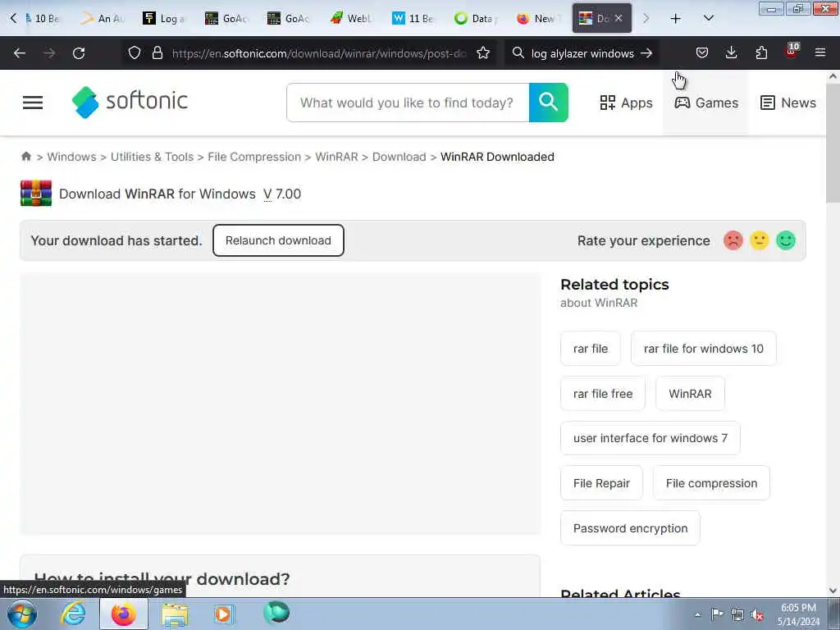Switch to the '10 Be' tab
Viewport: 840px width, 630px height.
(x=43, y=19)
